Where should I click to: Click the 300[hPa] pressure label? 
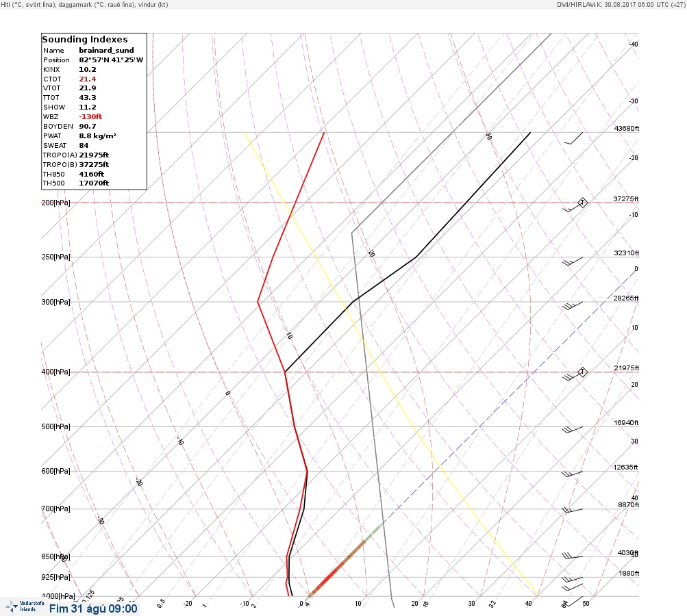(55, 302)
